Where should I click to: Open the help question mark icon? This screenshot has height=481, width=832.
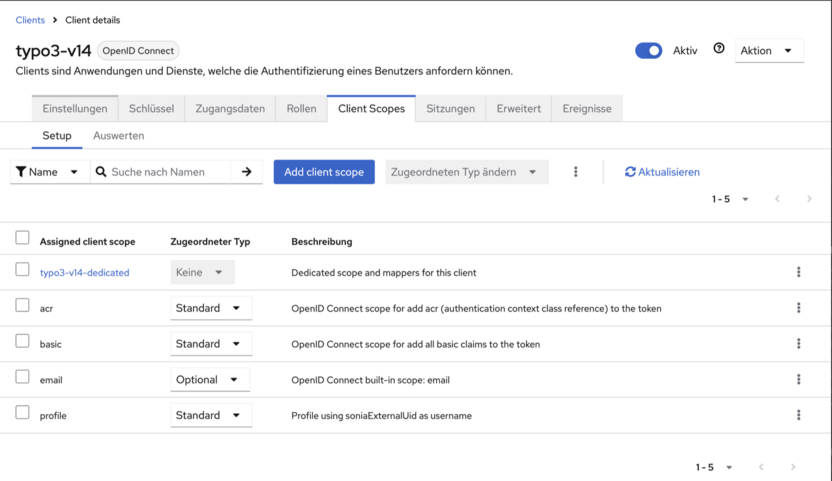click(x=718, y=48)
